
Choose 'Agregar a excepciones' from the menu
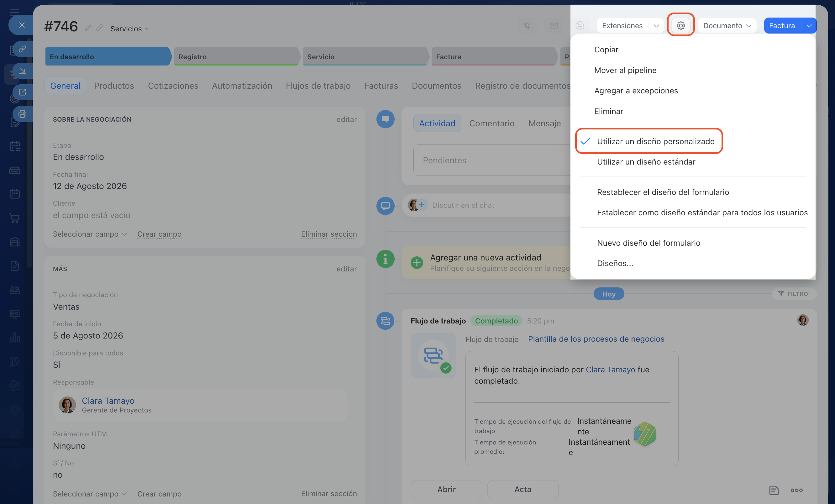pos(636,91)
